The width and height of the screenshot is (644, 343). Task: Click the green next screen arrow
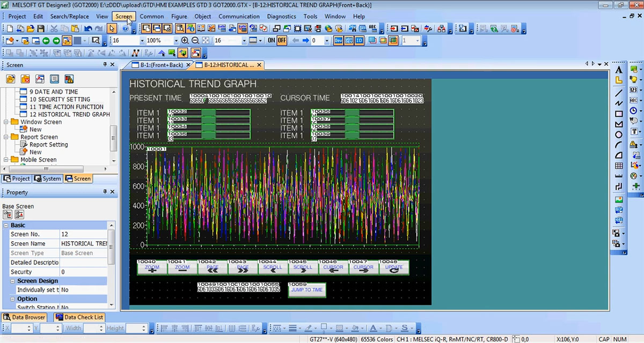[x=56, y=41]
